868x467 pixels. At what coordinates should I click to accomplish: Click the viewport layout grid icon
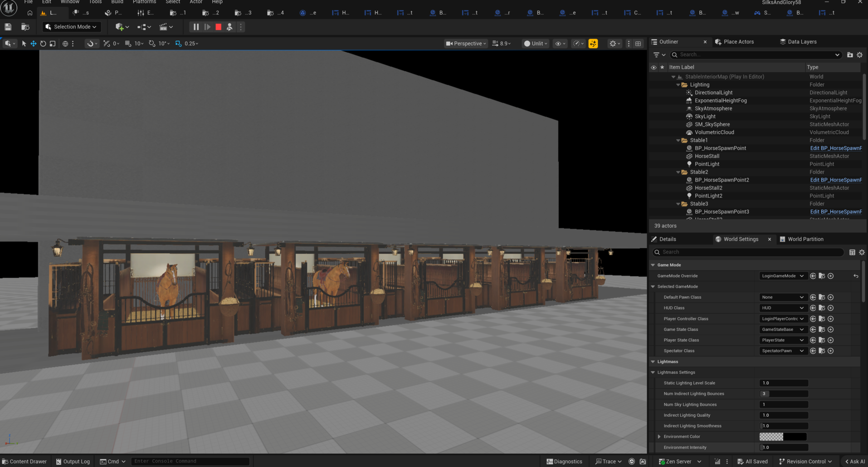pyautogui.click(x=638, y=44)
